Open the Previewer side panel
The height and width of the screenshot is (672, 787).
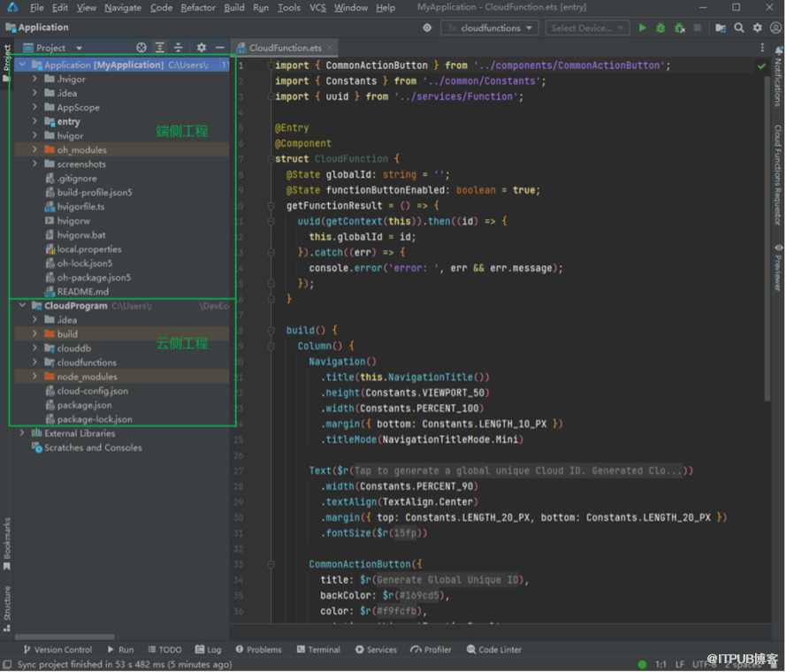[778, 267]
